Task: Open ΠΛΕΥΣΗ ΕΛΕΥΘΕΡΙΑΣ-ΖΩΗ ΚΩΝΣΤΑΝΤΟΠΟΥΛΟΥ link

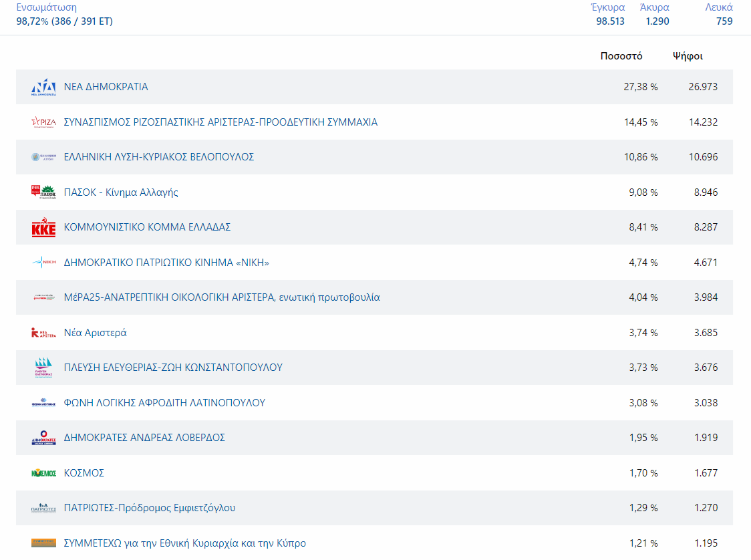Action: point(173,368)
